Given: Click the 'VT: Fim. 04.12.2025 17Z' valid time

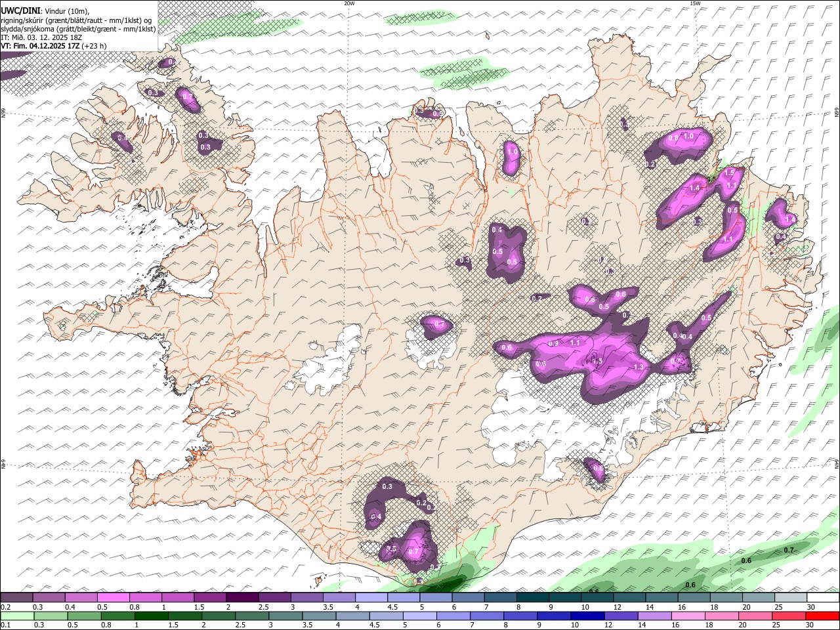Looking at the screenshot, I should click(41, 46).
